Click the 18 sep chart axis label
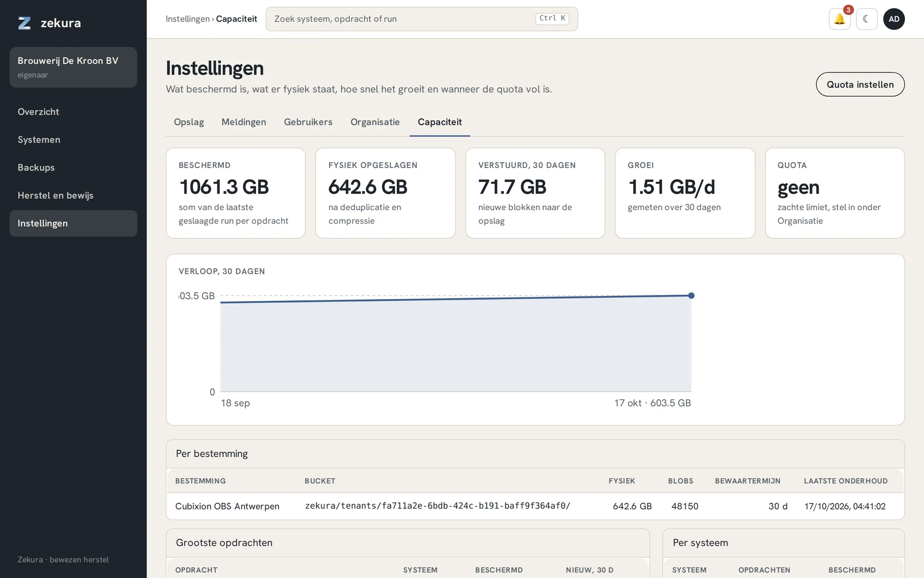The height and width of the screenshot is (578, 924). (236, 403)
